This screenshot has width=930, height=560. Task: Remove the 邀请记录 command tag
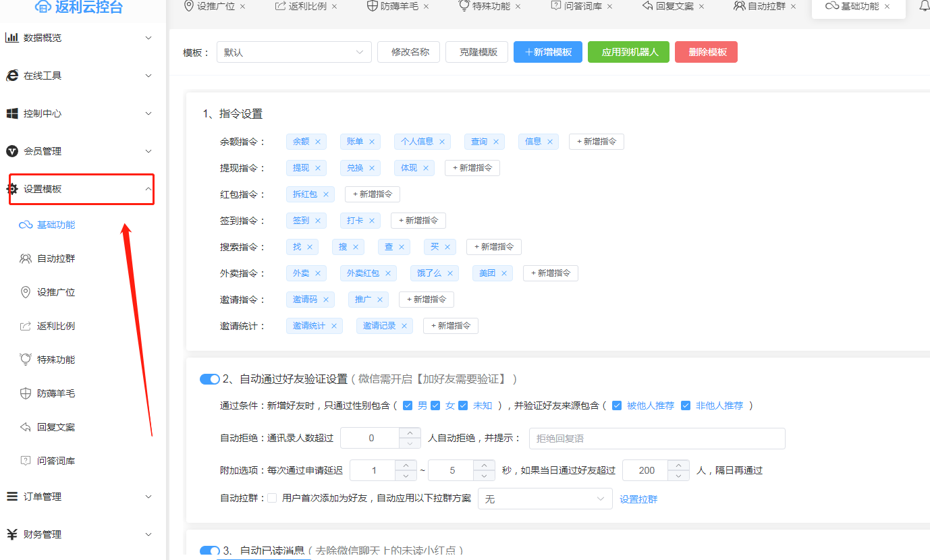[404, 326]
